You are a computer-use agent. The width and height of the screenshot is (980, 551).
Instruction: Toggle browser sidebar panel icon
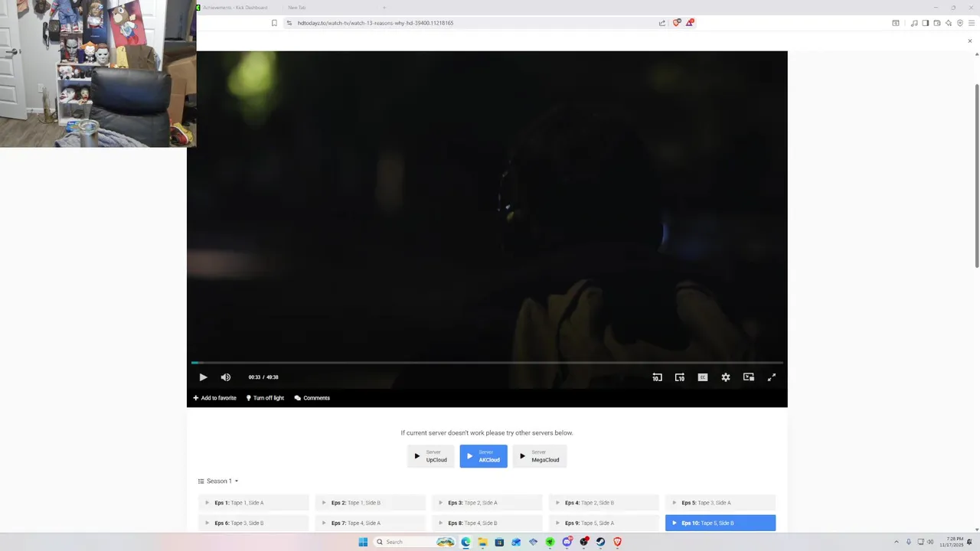[925, 23]
